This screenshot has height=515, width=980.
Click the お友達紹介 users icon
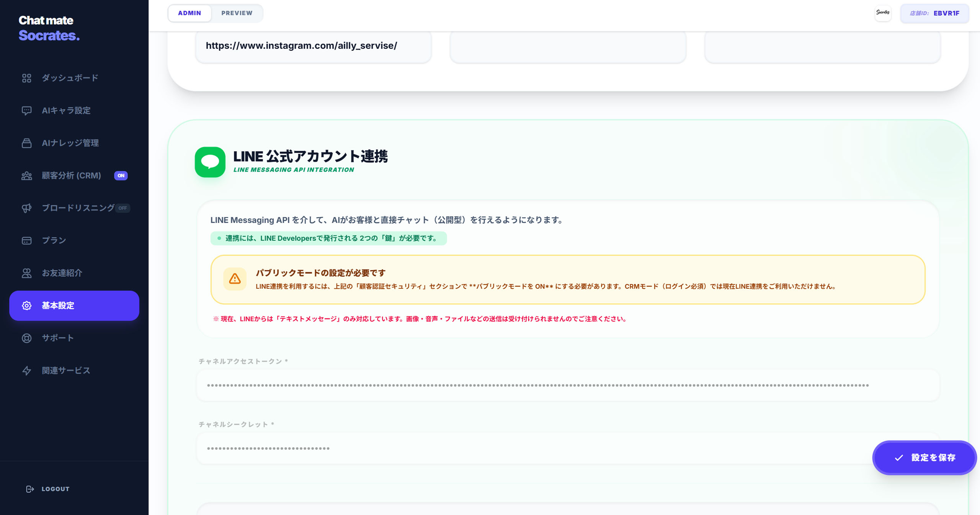point(26,273)
